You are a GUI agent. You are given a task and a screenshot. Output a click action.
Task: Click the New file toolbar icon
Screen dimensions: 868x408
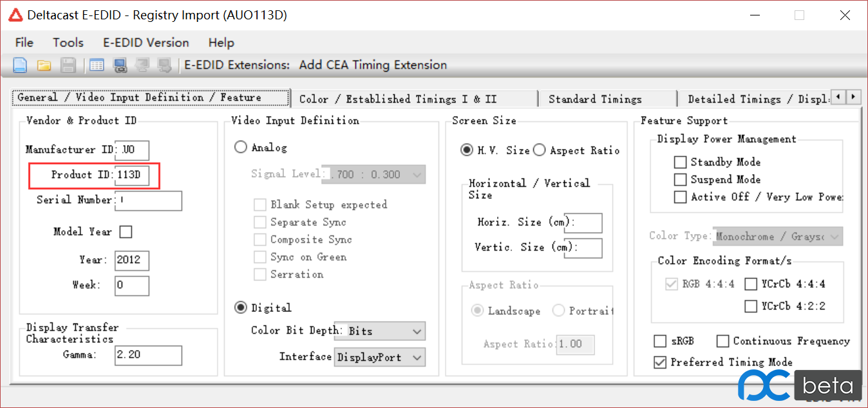coord(20,65)
